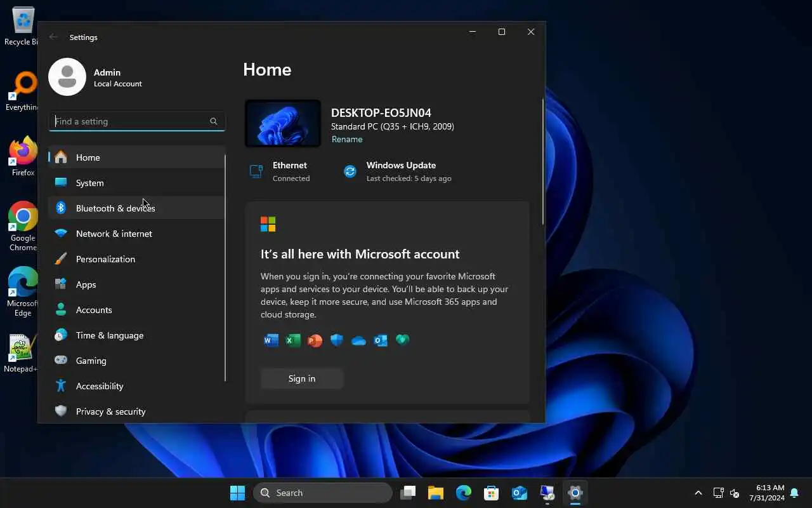Open Task View from taskbar
Image resolution: width=812 pixels, height=508 pixels.
(x=408, y=493)
